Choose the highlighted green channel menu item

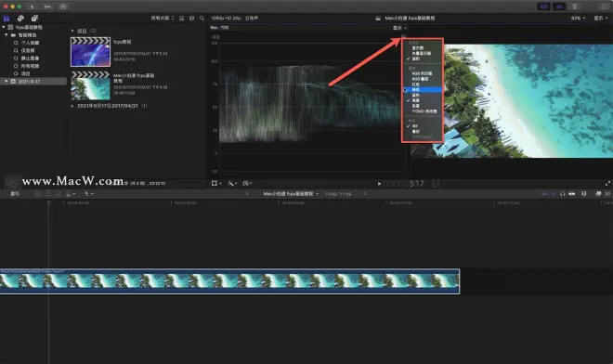pos(423,89)
